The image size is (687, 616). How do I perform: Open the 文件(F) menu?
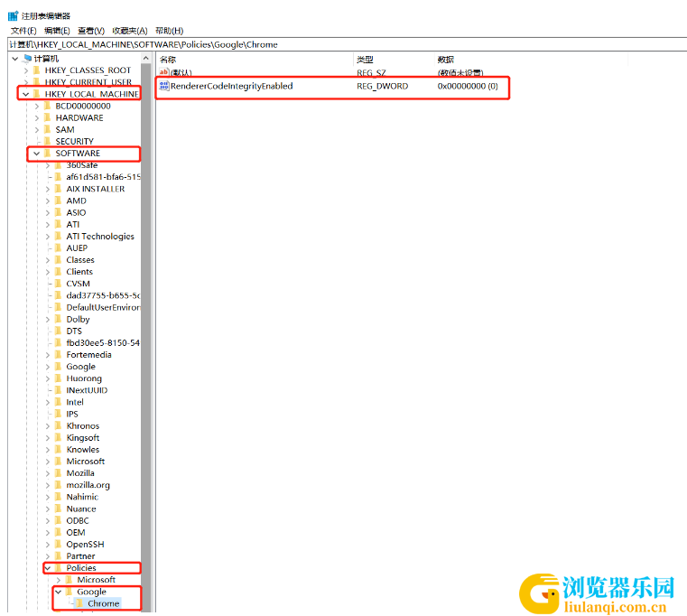[23, 31]
